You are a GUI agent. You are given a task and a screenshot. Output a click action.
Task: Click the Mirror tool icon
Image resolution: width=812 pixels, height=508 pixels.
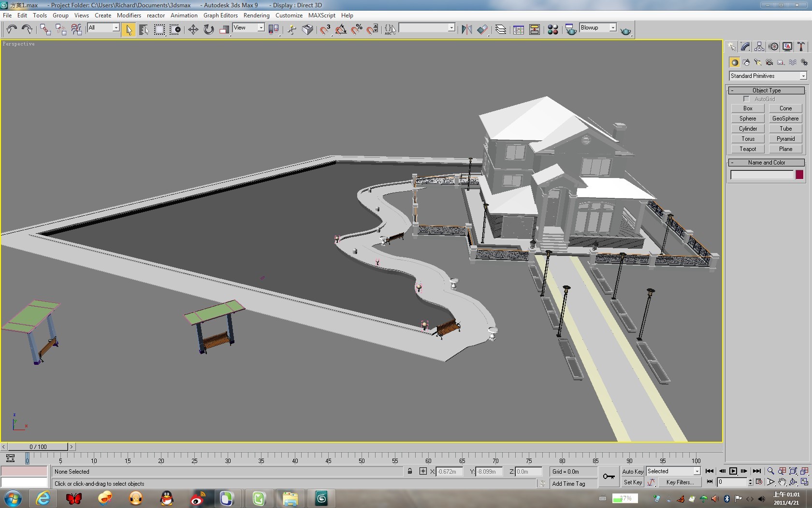(466, 30)
